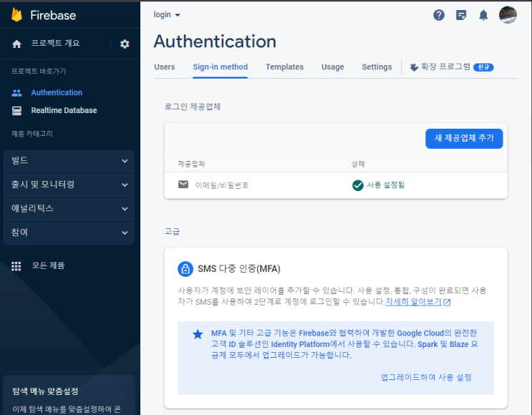Click the Firebase flame logo

[x=16, y=15]
